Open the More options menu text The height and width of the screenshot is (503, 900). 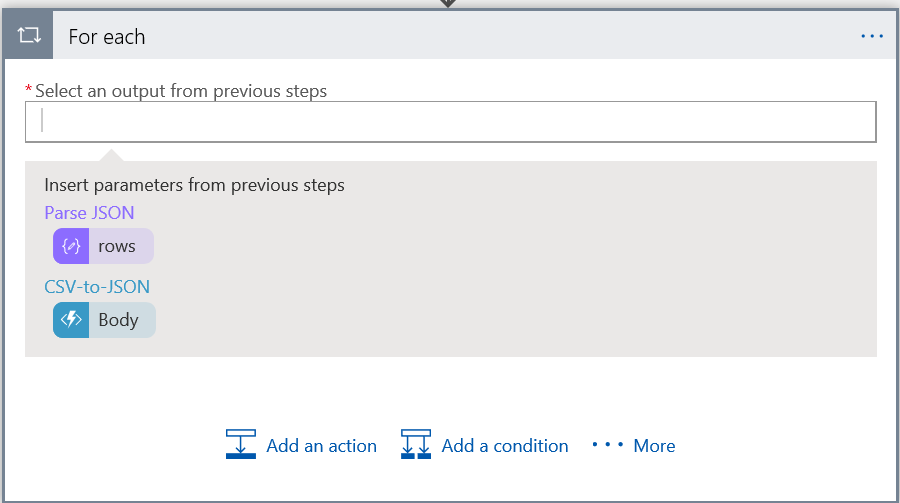[x=654, y=446]
